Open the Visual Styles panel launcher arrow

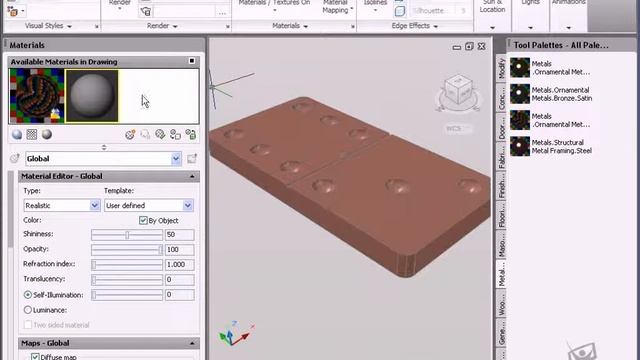click(x=97, y=27)
